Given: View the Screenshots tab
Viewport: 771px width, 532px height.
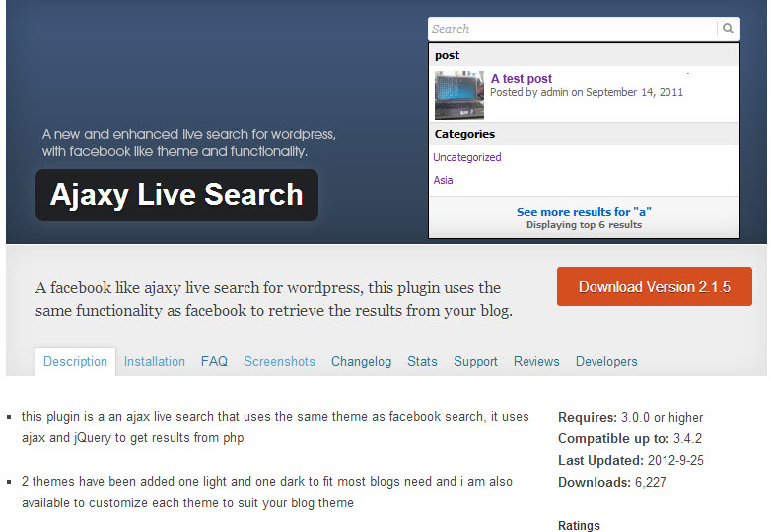Looking at the screenshot, I should (279, 361).
